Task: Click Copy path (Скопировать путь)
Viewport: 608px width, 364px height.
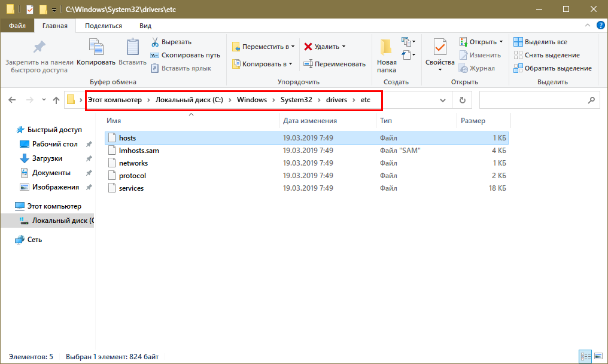Action: (186, 55)
